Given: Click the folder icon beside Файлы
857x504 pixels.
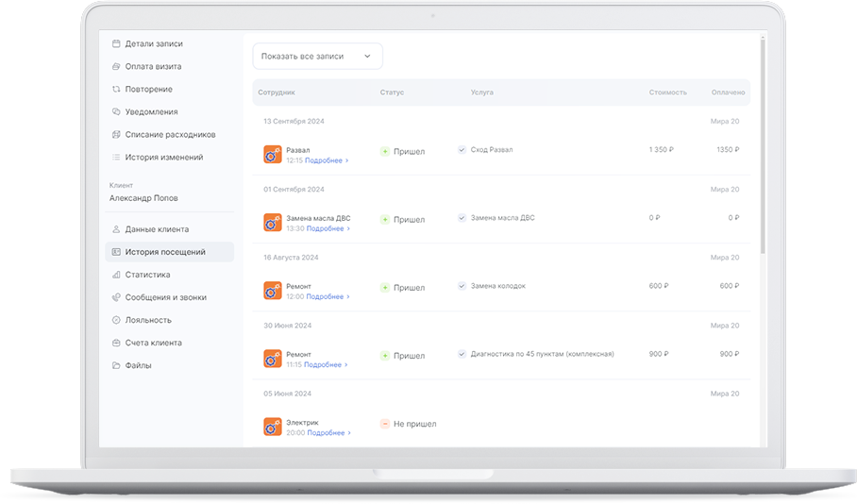Looking at the screenshot, I should coord(116,365).
